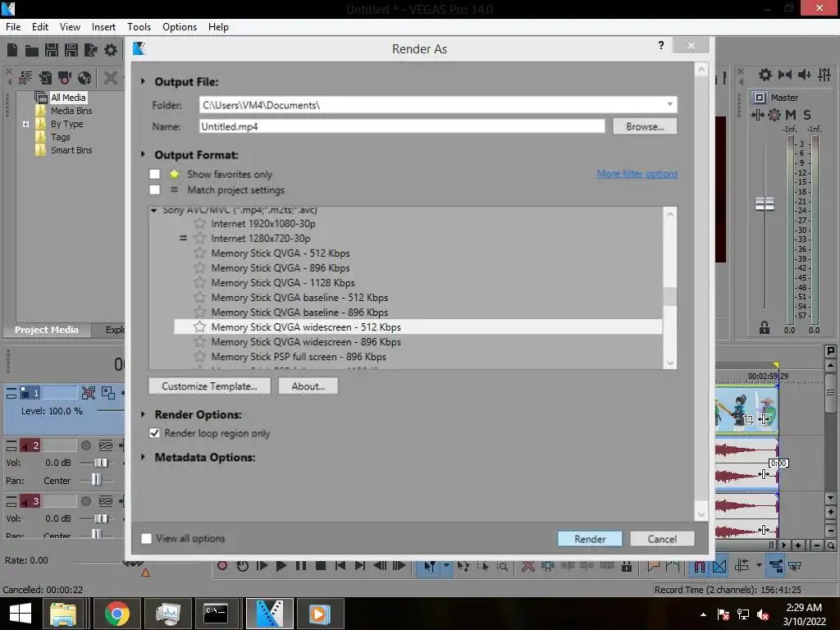This screenshot has height=630, width=840.
Task: Click the Event Pan/Crop icon on video clip
Action: [x=749, y=419]
